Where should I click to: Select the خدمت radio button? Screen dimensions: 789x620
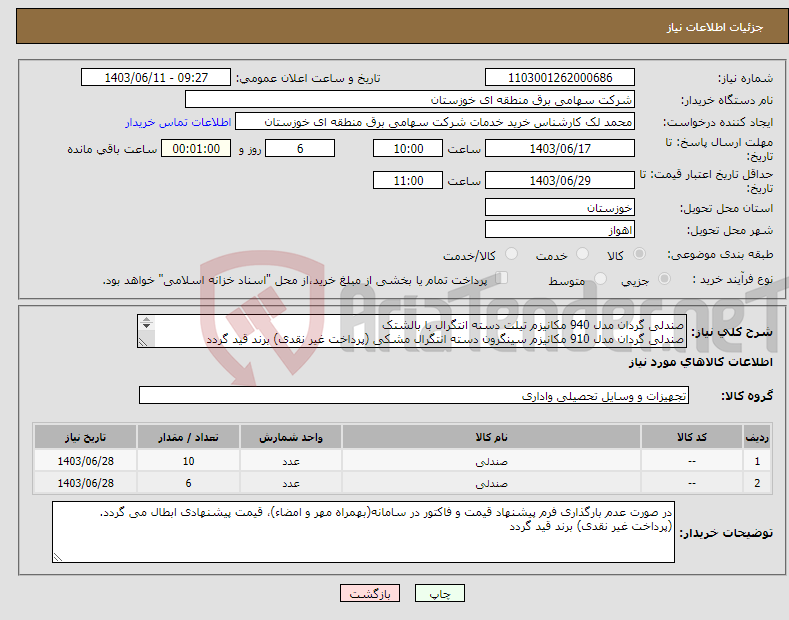[x=582, y=254]
